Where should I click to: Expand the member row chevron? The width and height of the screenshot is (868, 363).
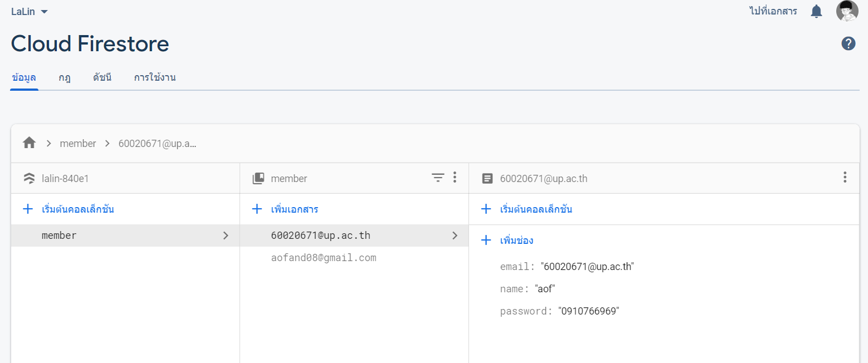(226, 236)
